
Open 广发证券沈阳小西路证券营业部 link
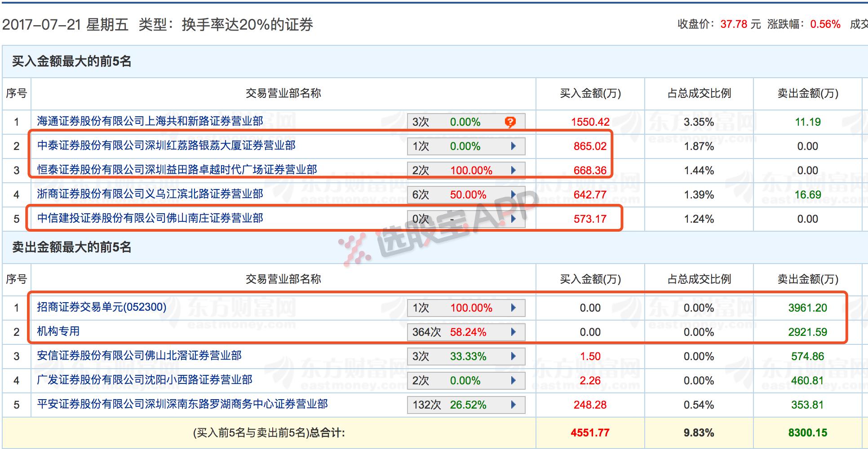tap(145, 380)
